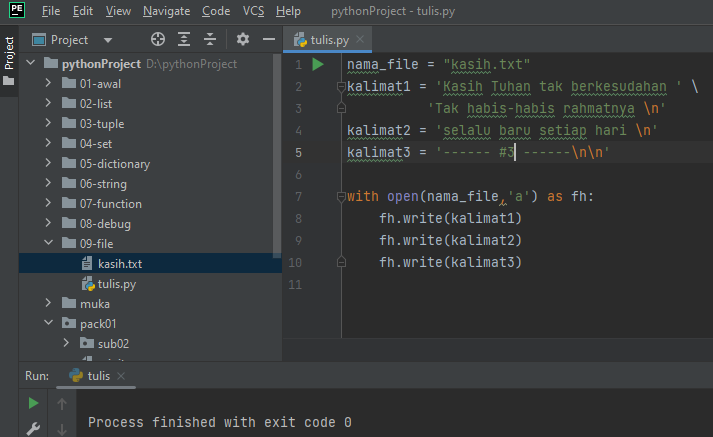Click the folding marker on line 2
Viewport: 713px width, 437px height.
(341, 86)
